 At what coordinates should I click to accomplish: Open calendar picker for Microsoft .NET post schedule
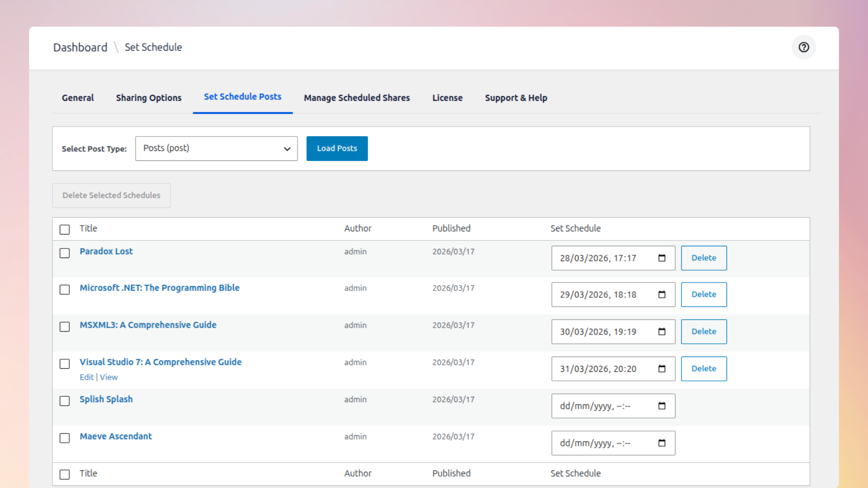[x=662, y=295]
